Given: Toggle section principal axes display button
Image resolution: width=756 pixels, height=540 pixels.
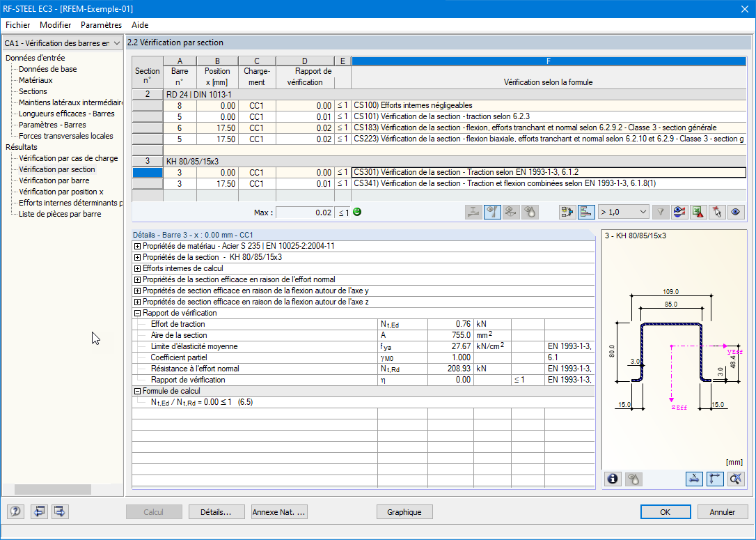Looking at the screenshot, I should point(715,479).
